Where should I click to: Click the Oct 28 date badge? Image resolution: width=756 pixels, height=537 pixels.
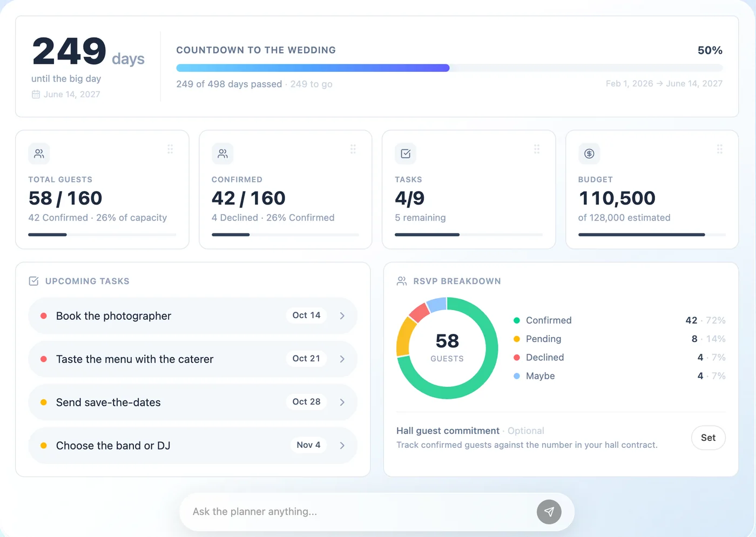coord(306,402)
